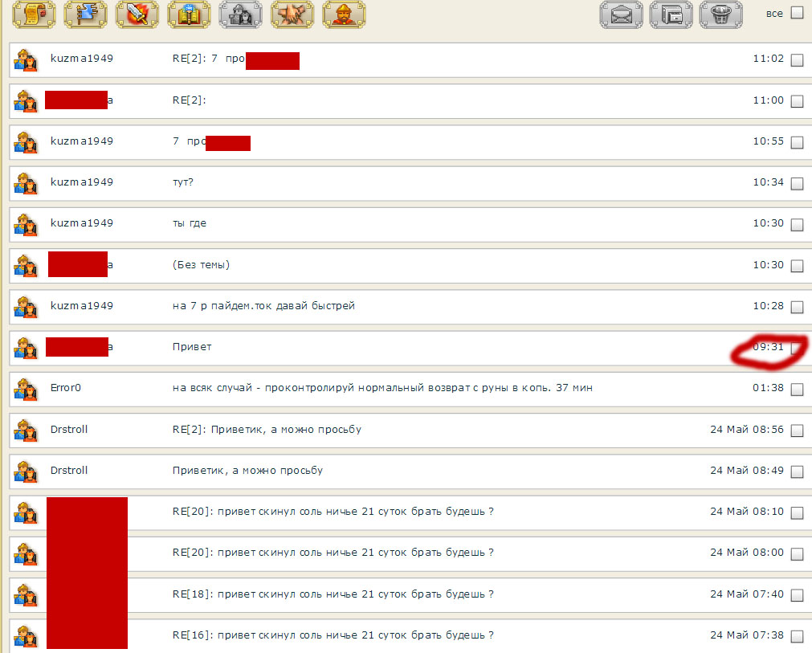Click the trash basket delete icon
The width and height of the screenshot is (812, 653).
click(x=720, y=14)
